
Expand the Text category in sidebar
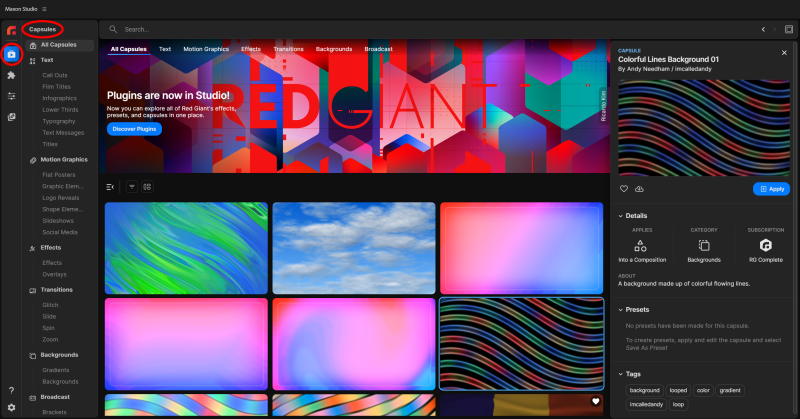(x=47, y=60)
